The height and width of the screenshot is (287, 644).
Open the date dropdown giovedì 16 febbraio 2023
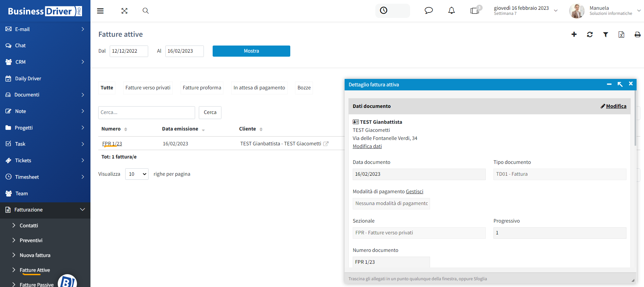pyautogui.click(x=526, y=10)
